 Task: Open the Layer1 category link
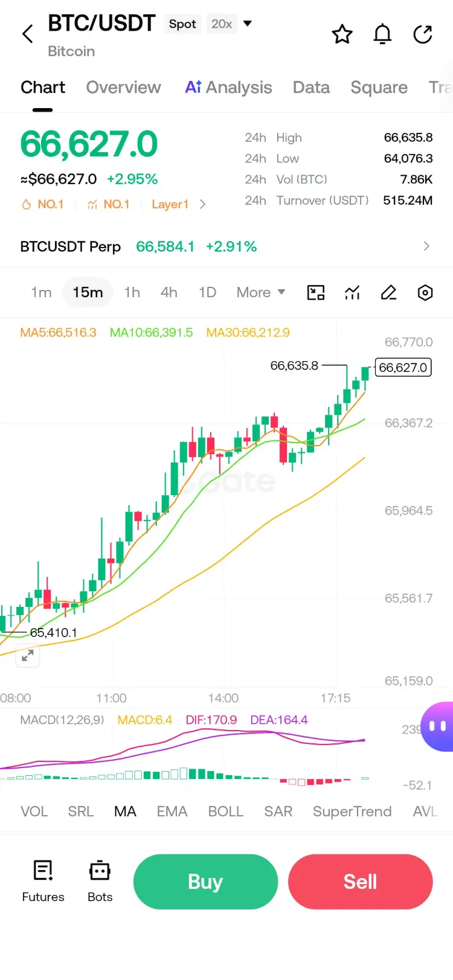170,205
